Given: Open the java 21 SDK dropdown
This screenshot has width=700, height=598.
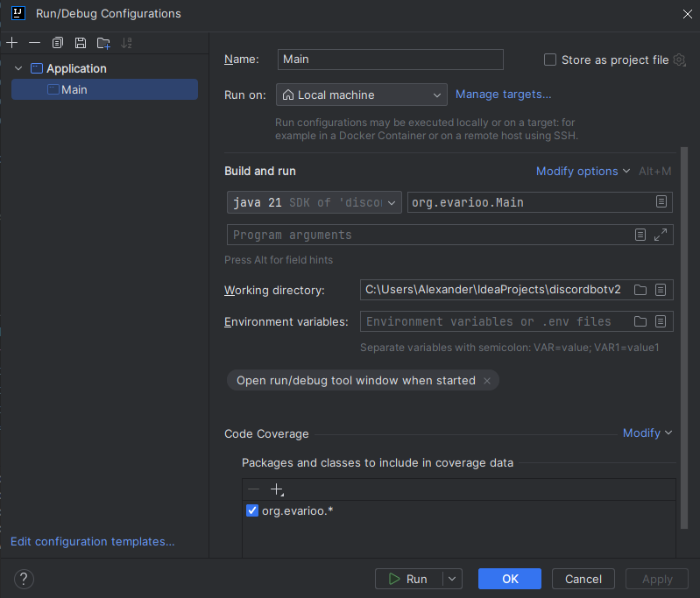Looking at the screenshot, I should 314,202.
